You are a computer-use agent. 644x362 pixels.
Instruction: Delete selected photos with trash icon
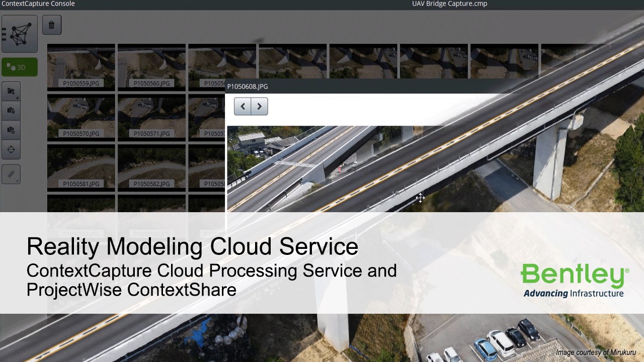(51, 25)
